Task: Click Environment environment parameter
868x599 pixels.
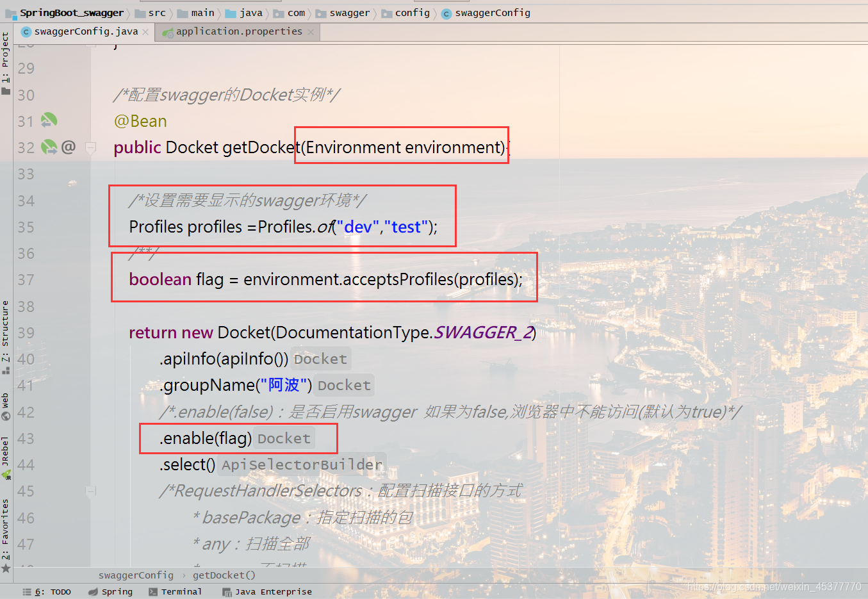Action: 405,147
